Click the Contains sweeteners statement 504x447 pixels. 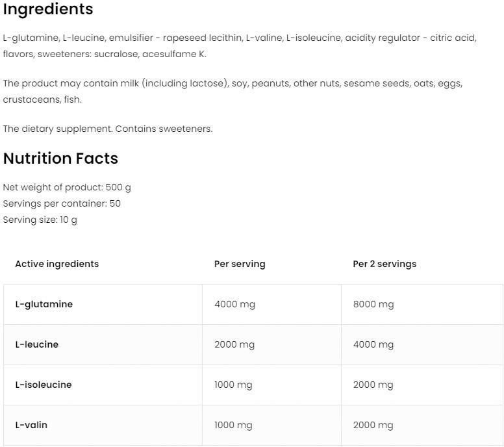164,129
